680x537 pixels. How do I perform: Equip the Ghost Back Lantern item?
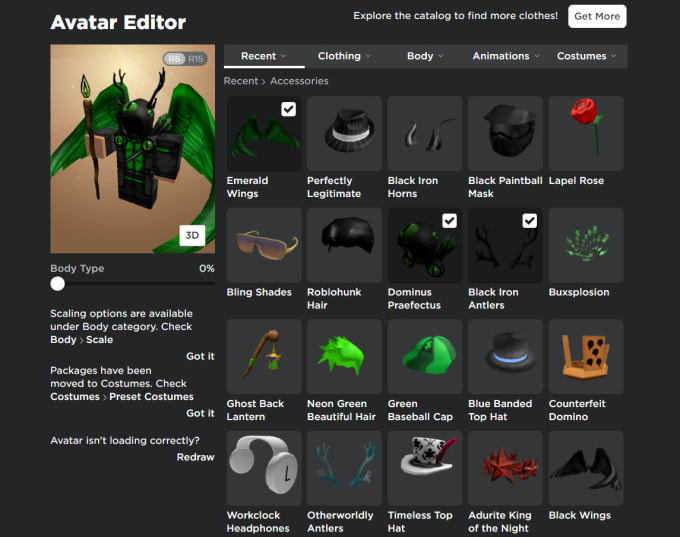coord(264,357)
